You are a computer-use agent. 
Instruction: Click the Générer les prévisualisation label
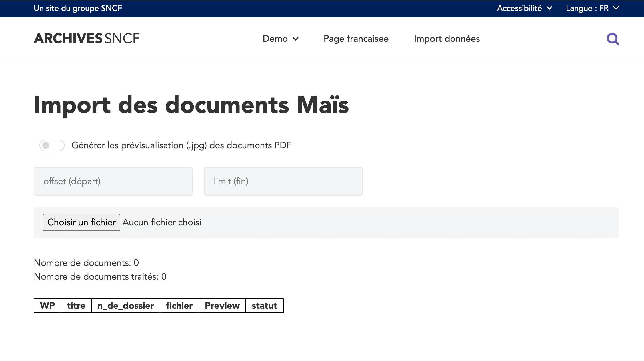pyautogui.click(x=181, y=145)
